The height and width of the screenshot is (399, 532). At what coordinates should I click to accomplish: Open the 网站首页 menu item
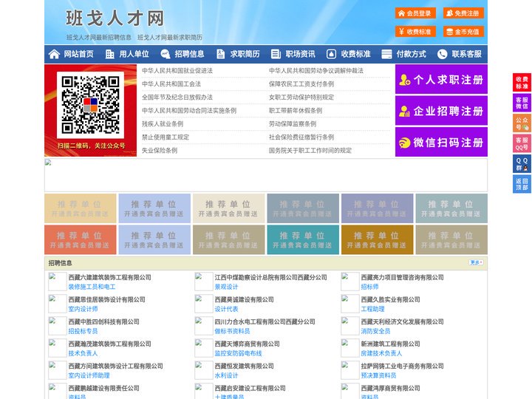pyautogui.click(x=79, y=54)
